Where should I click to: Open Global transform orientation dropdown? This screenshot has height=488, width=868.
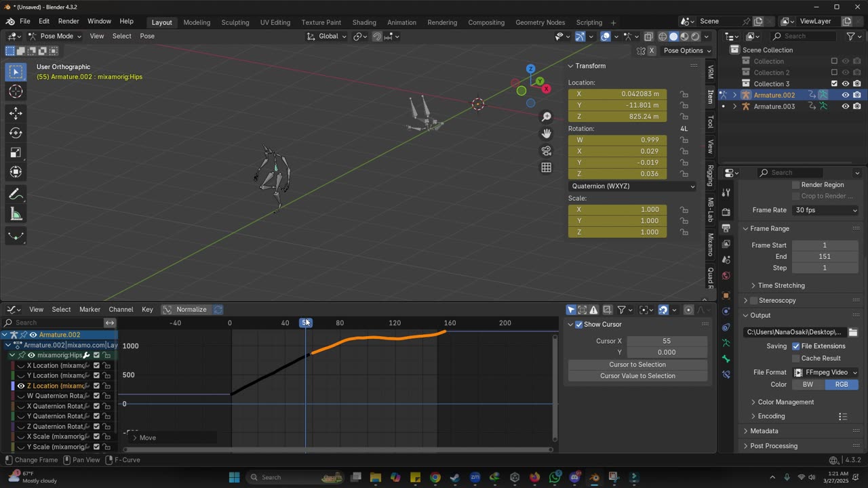[328, 36]
